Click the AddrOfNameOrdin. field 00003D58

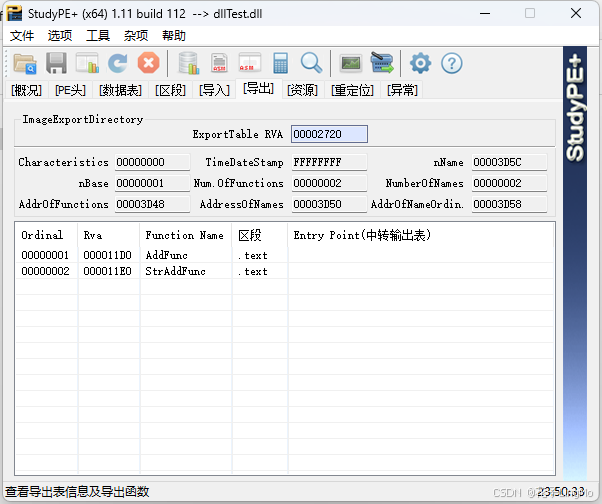[x=509, y=204]
